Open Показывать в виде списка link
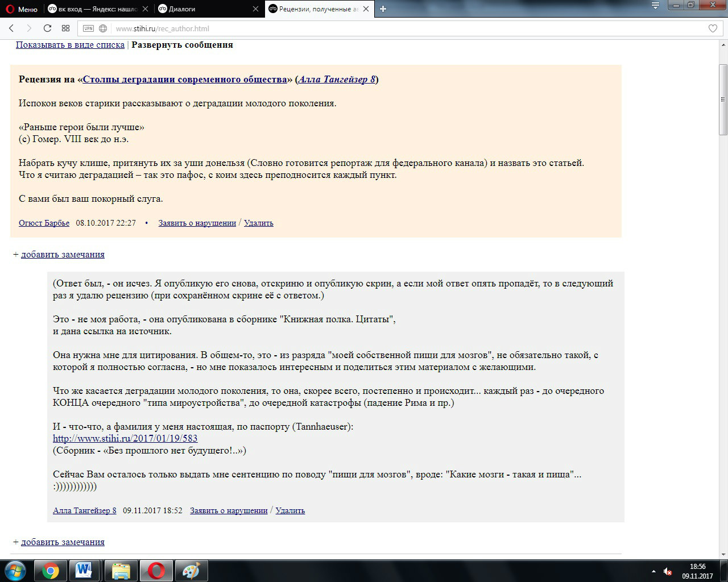This screenshot has width=728, height=582. coord(70,45)
